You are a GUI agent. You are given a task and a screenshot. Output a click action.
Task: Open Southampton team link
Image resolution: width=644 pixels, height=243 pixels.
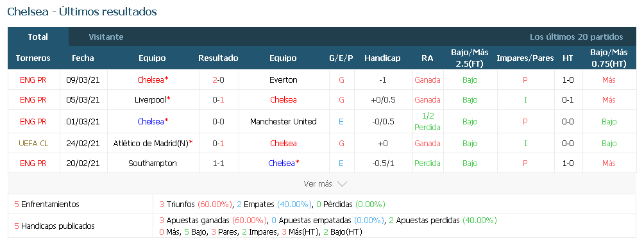(x=153, y=163)
